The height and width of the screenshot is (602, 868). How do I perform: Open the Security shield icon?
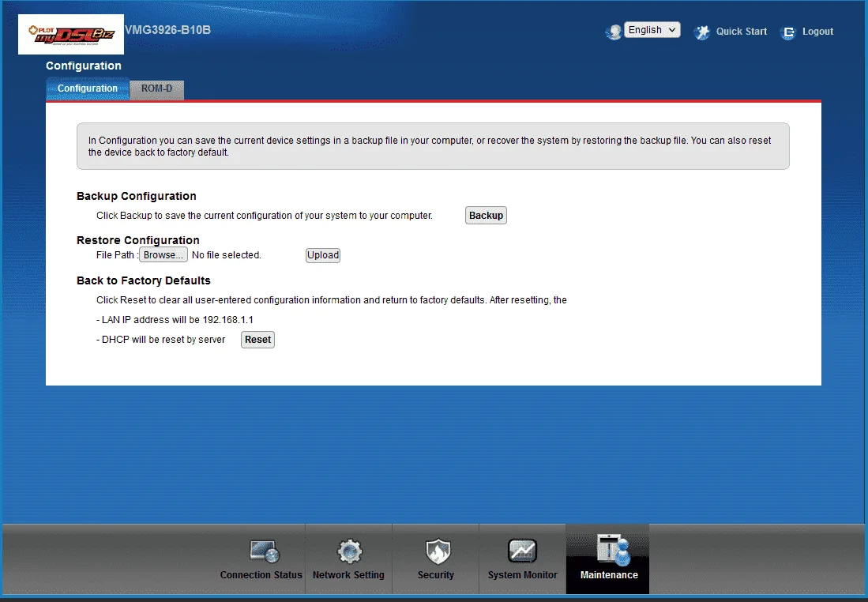(438, 551)
